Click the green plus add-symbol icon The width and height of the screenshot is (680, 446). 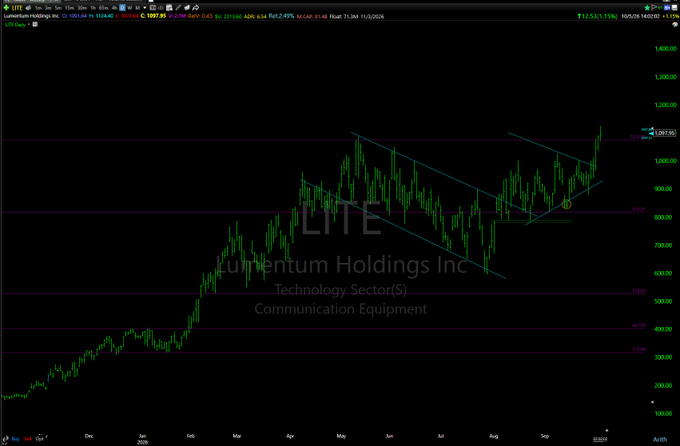pyautogui.click(x=6, y=8)
